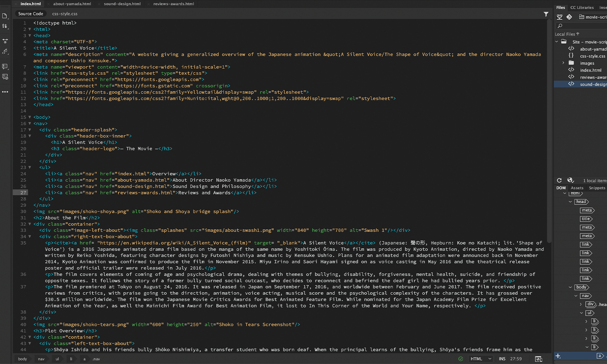607x364 pixels.
Task: Collapse the head node in DOM panel
Action: click(570, 202)
